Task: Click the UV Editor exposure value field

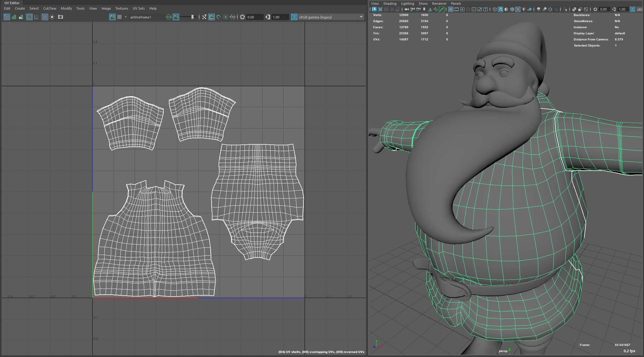Action: click(x=254, y=17)
